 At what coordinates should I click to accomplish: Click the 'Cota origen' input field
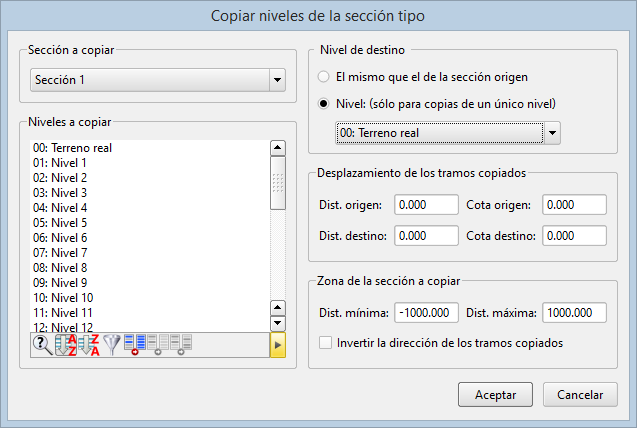pos(574,204)
